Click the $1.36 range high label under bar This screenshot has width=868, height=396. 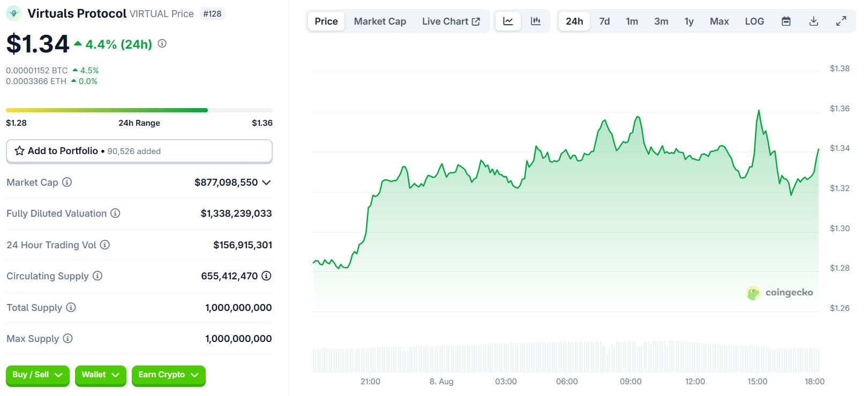point(262,123)
